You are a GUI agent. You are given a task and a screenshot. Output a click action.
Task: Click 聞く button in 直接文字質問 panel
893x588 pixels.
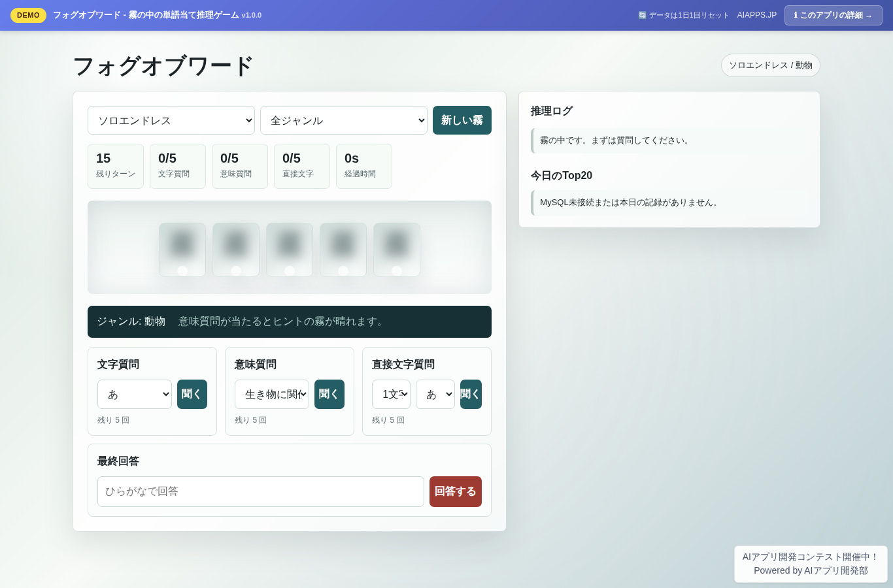(471, 394)
